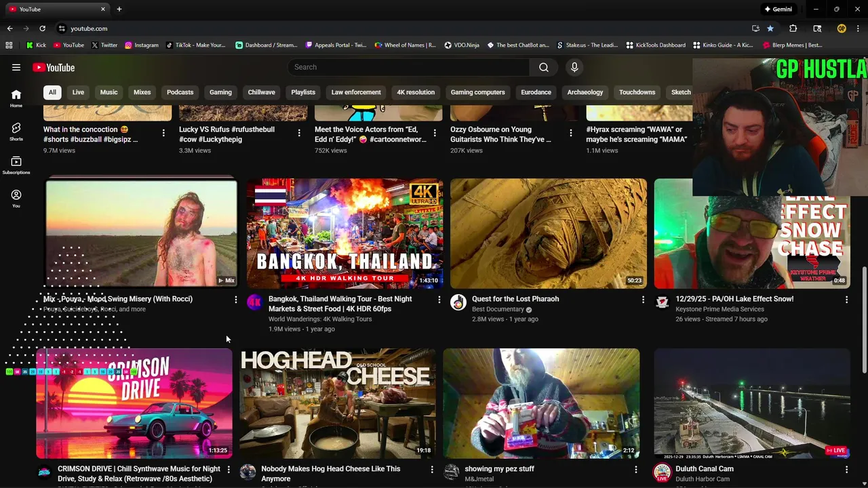Click the search magnifier button
This screenshot has height=488, width=868.
(544, 67)
